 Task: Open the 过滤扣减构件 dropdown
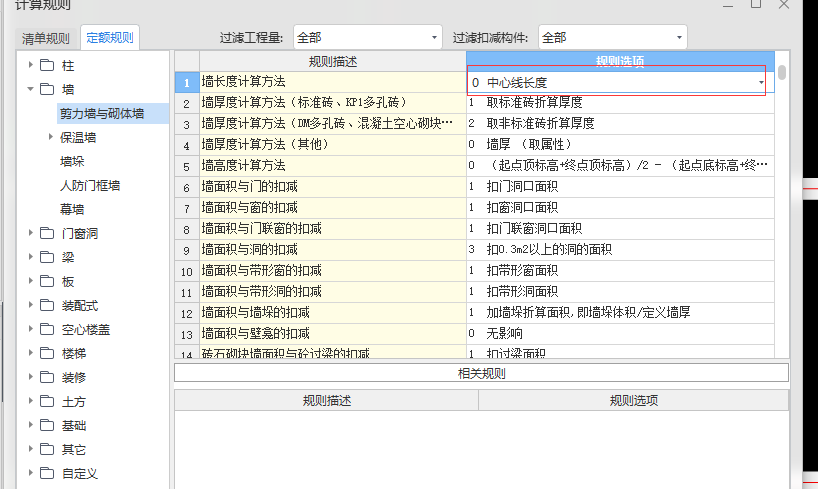(612, 38)
